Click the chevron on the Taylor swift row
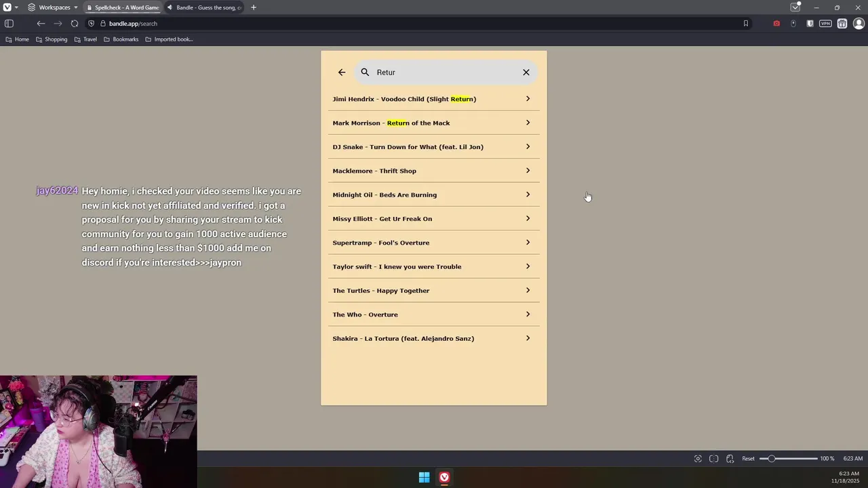 [x=528, y=266]
